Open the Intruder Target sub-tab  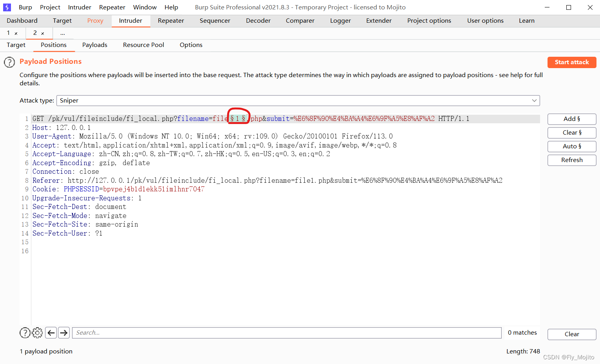click(x=16, y=45)
